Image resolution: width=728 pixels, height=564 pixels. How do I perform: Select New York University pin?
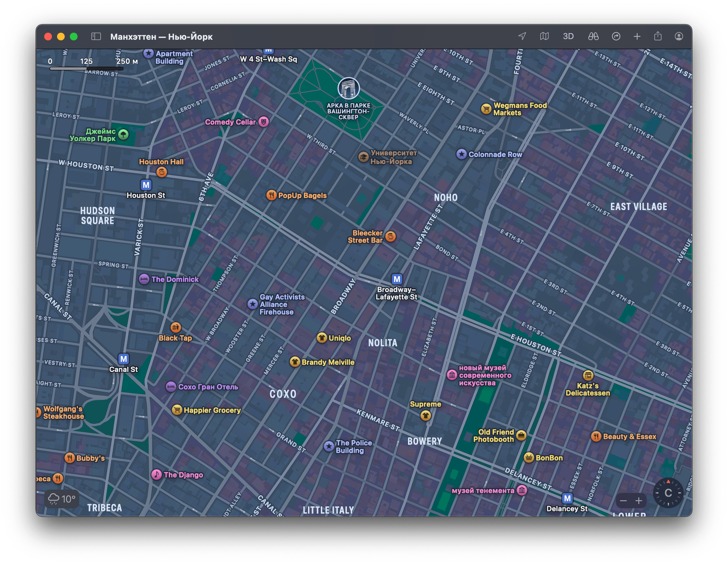click(363, 157)
